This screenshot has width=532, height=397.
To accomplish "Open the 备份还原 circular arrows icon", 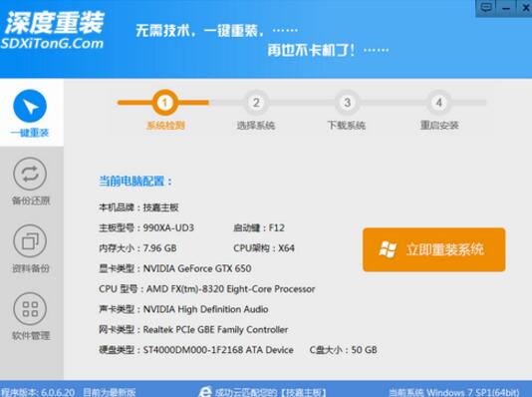I will pos(30,174).
